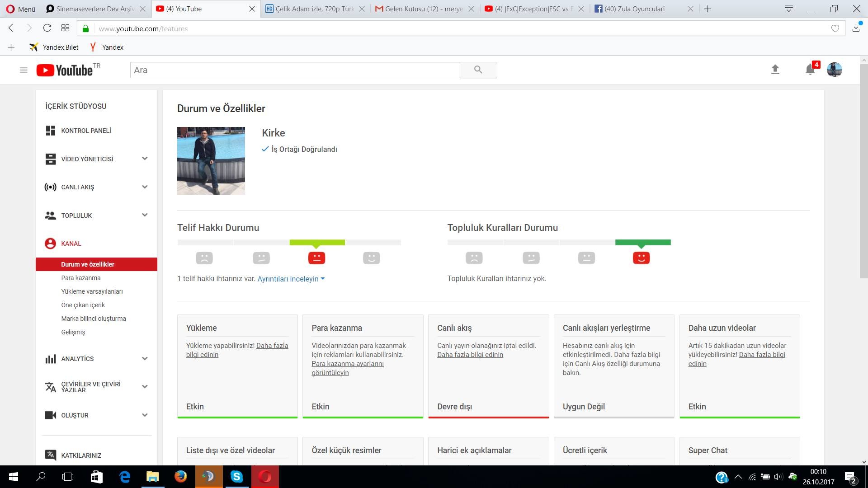Image resolution: width=868 pixels, height=488 pixels.
Task: Click the Kirke channel profile picture
Action: click(211, 161)
